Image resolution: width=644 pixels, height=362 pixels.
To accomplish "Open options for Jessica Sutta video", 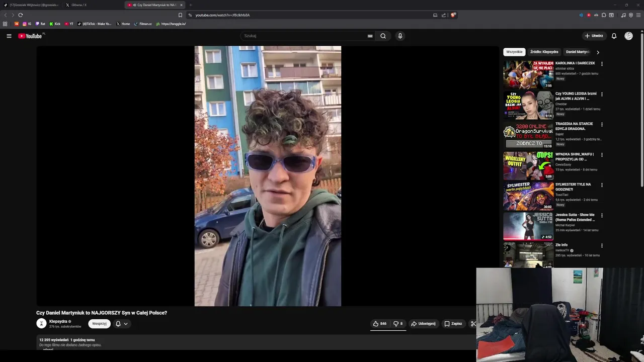I will 602,215.
